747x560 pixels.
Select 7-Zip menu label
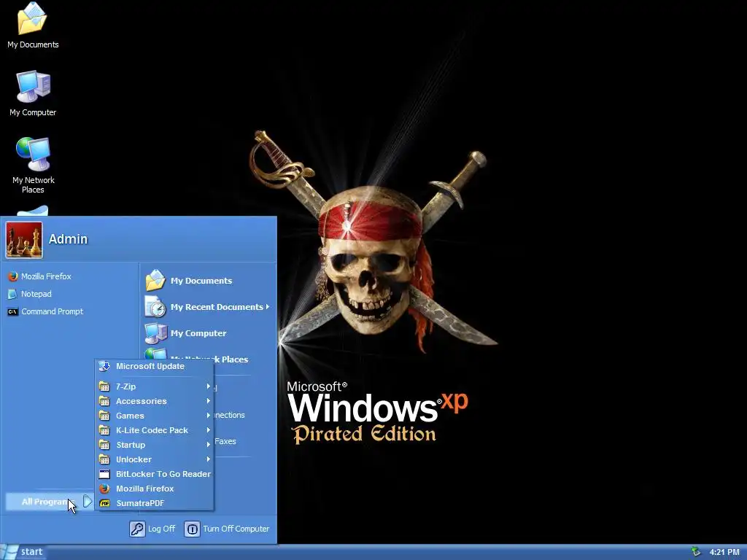click(125, 386)
